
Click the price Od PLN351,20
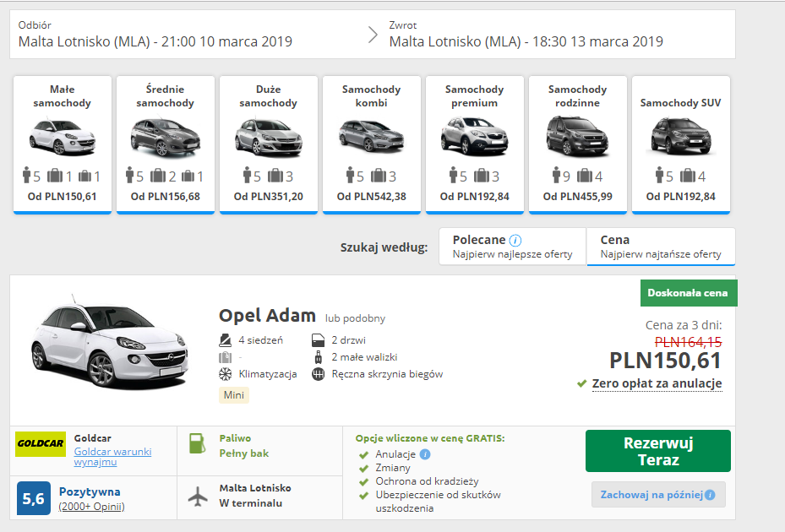tap(269, 197)
